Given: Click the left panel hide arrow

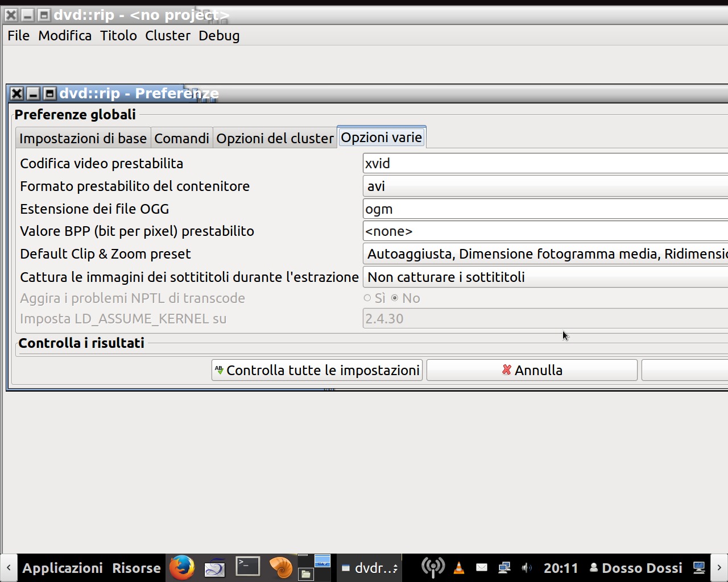Looking at the screenshot, I should coord(9,568).
